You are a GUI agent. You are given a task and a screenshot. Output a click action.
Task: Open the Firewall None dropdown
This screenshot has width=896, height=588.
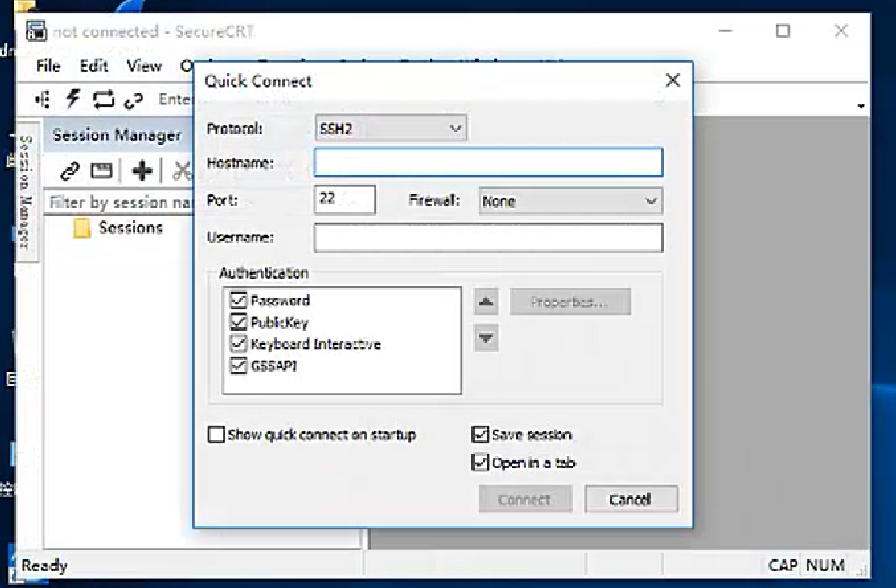point(571,200)
